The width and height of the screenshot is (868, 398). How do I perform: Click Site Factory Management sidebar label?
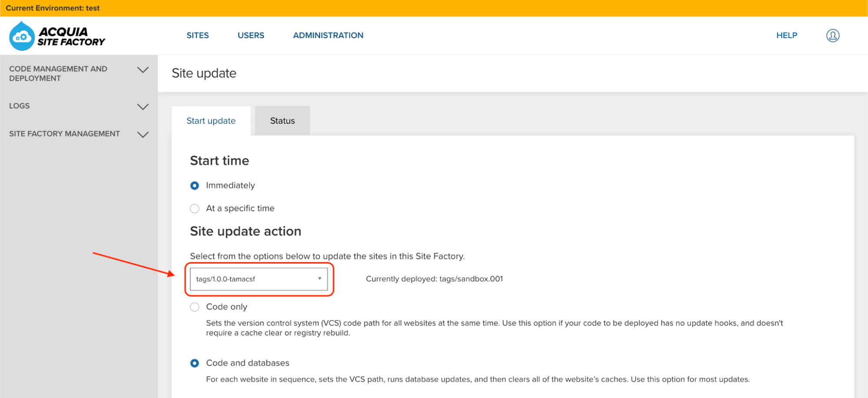click(64, 134)
